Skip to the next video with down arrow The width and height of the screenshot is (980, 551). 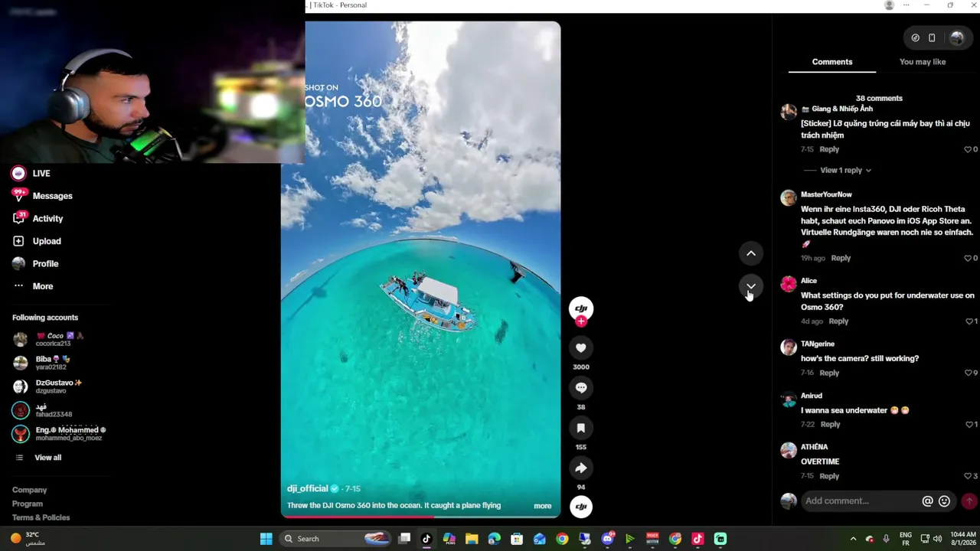pyautogui.click(x=751, y=286)
